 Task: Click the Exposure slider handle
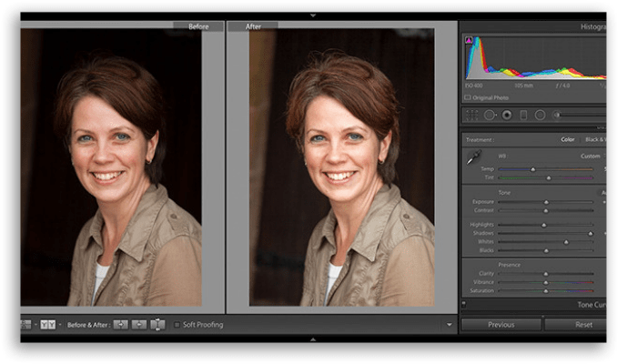pos(546,202)
